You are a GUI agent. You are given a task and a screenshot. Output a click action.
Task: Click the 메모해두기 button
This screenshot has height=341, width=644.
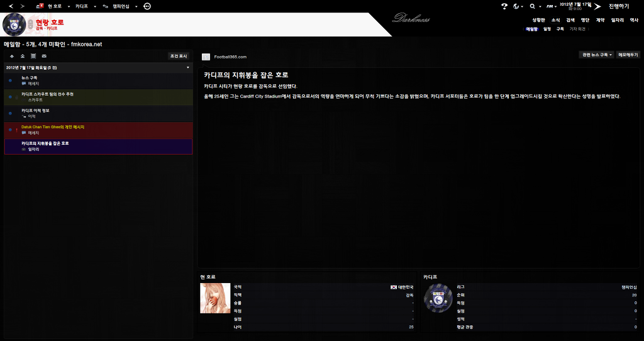click(628, 55)
